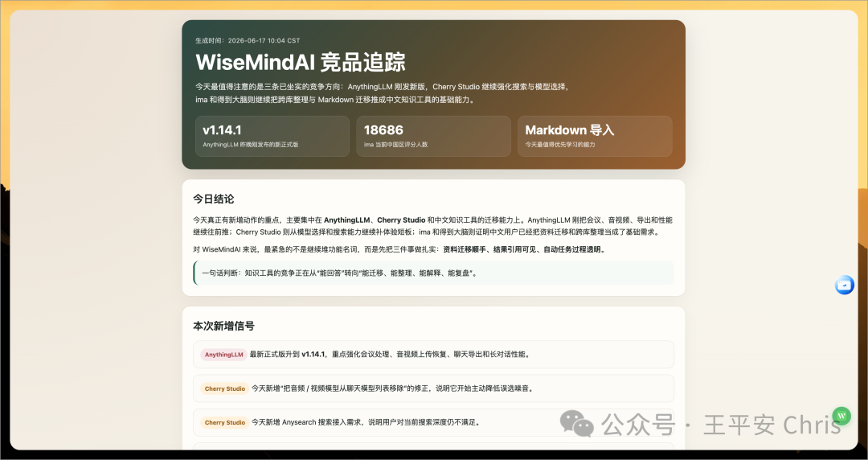Click the 最新正式版升到 v1.14.1 signal text
Image resolution: width=868 pixels, height=460 pixels.
(x=391, y=355)
